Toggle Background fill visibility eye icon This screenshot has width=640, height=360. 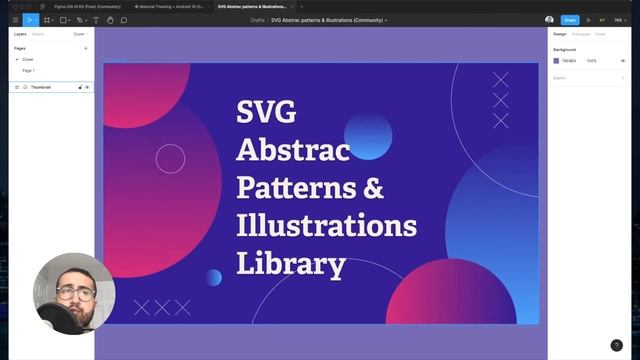click(x=623, y=61)
